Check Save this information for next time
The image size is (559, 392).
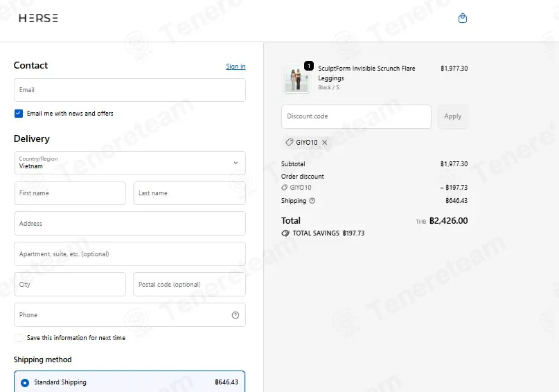(x=19, y=338)
